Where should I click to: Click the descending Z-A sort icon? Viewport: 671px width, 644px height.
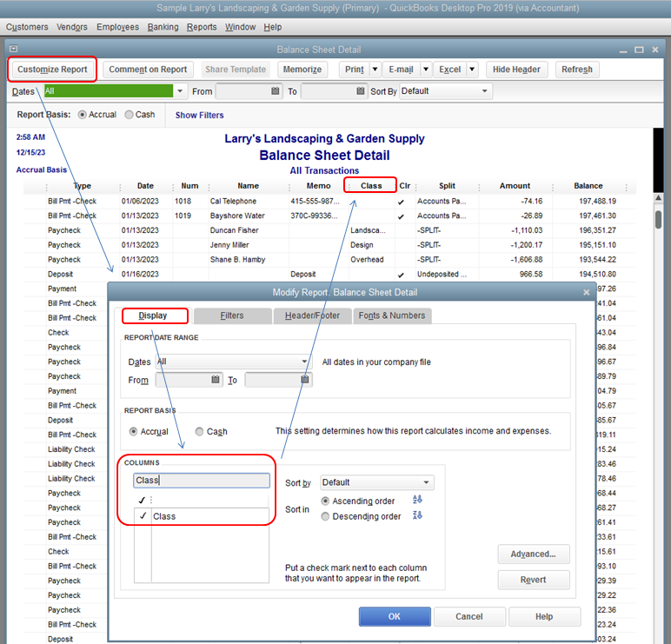pos(417,515)
